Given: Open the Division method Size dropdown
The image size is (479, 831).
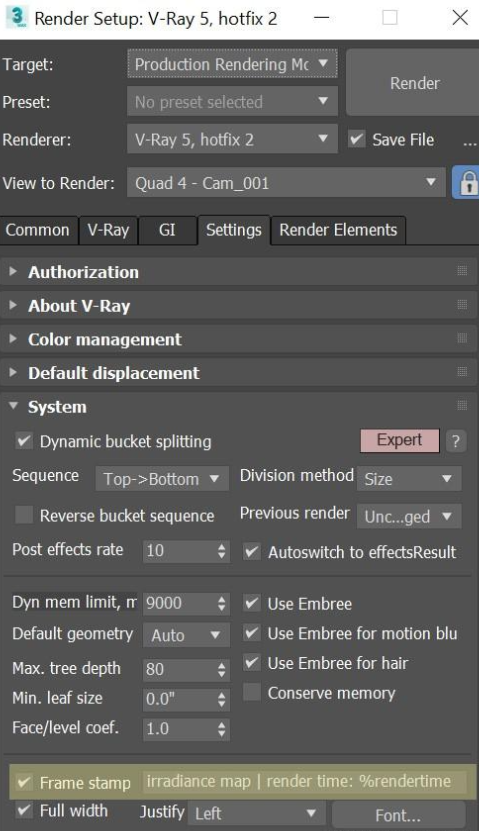Looking at the screenshot, I should click(409, 479).
